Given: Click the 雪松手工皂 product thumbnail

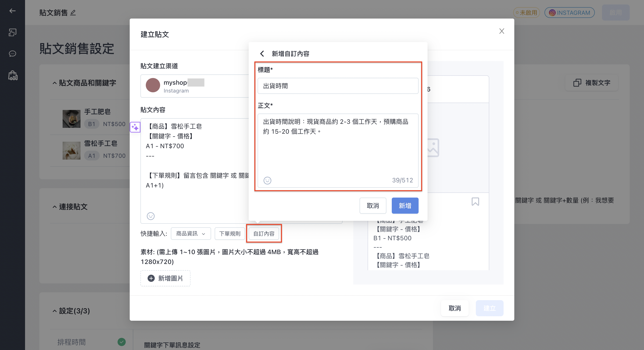Looking at the screenshot, I should coord(72,150).
